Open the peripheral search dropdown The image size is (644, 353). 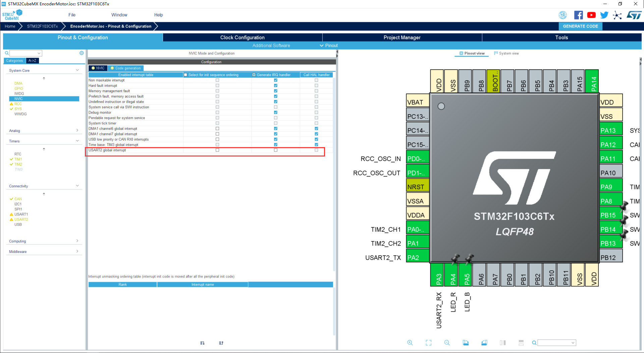pos(39,53)
